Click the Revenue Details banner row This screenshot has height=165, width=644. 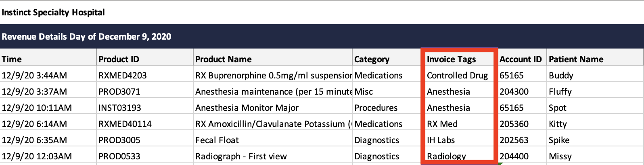tap(322, 36)
